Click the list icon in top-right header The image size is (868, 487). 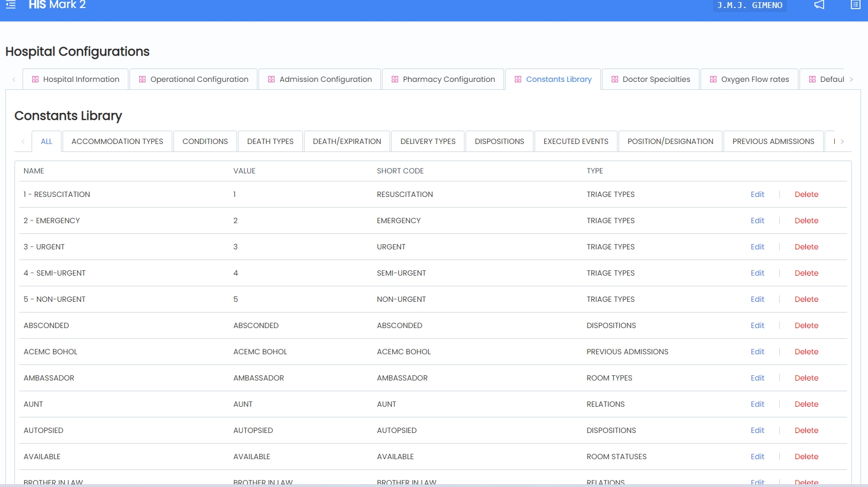[855, 5]
